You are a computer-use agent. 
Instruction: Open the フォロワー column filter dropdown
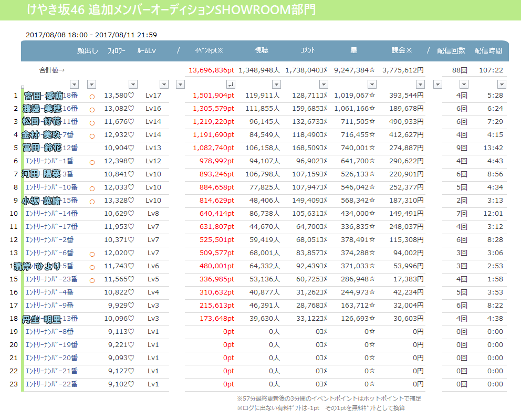[133, 85]
